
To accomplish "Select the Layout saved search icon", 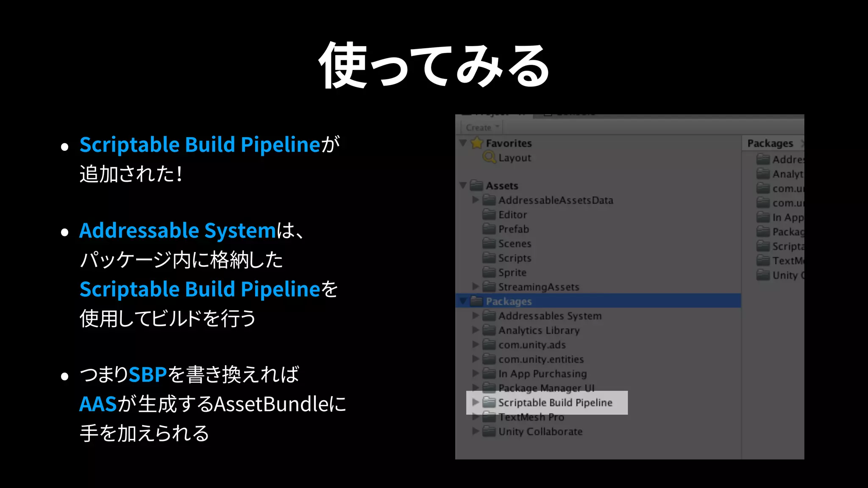I will [x=489, y=157].
